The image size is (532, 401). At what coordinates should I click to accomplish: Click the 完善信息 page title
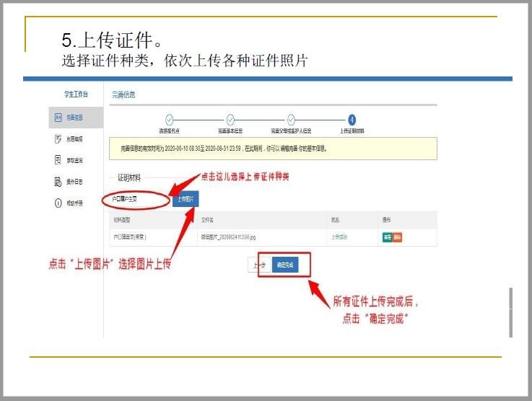tap(123, 95)
